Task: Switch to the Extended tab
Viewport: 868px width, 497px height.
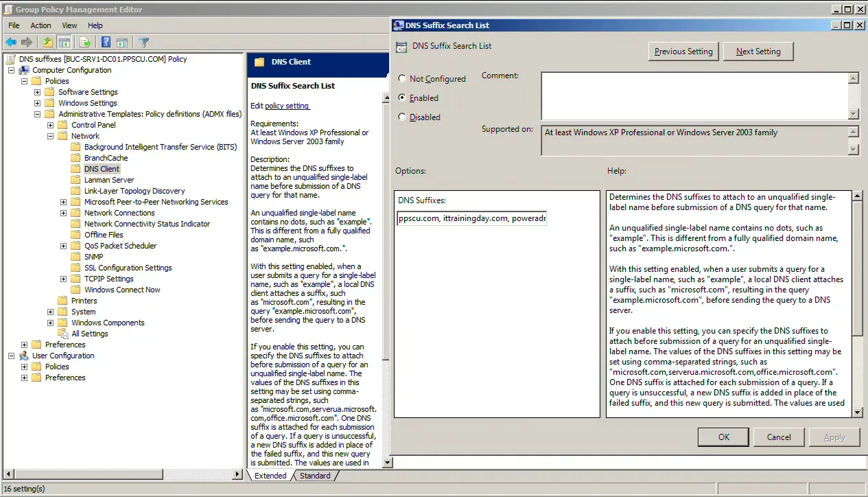Action: (x=270, y=476)
